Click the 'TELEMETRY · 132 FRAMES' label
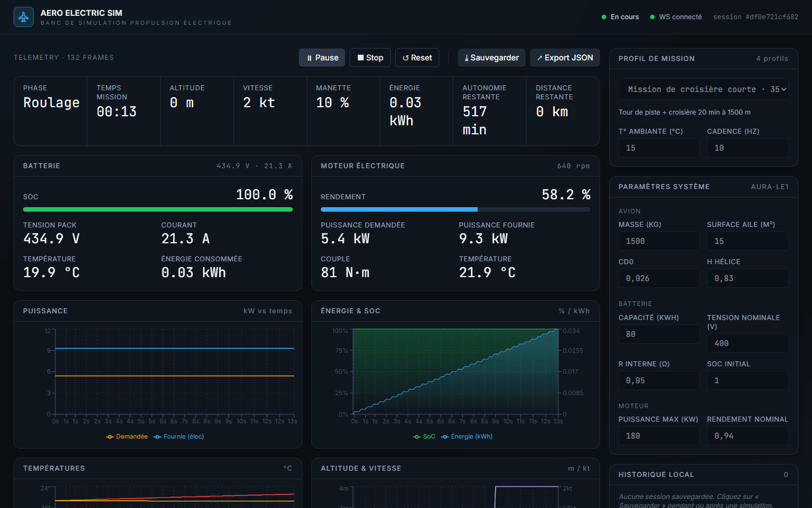Image resolution: width=812 pixels, height=508 pixels. point(64,58)
